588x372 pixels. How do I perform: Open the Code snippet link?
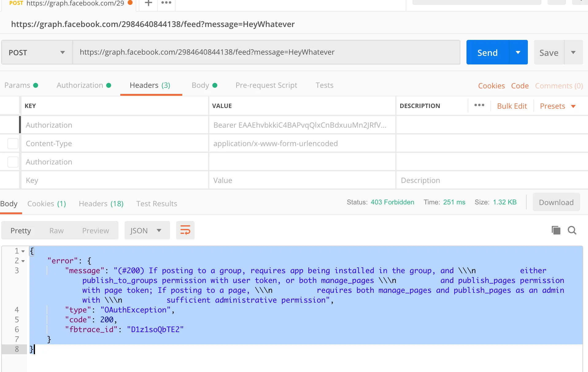click(x=520, y=86)
